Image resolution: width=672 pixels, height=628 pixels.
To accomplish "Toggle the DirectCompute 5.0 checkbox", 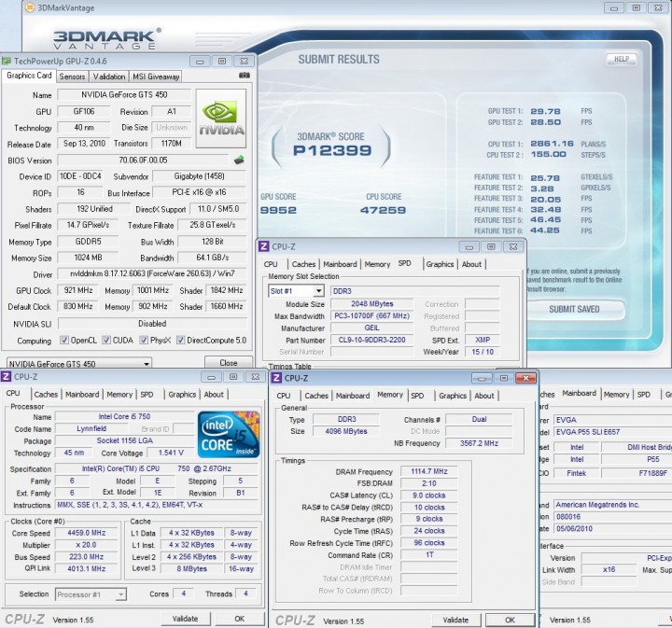I will [x=181, y=341].
